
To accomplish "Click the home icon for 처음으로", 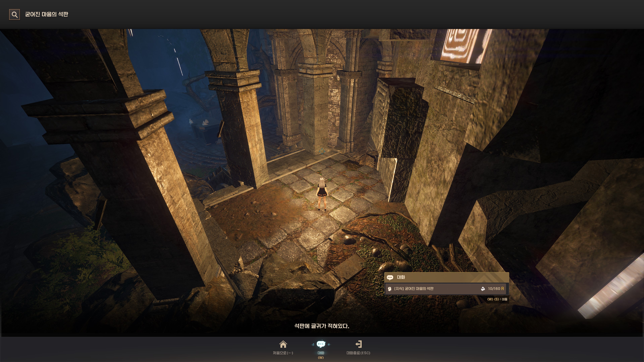I will pos(283,344).
